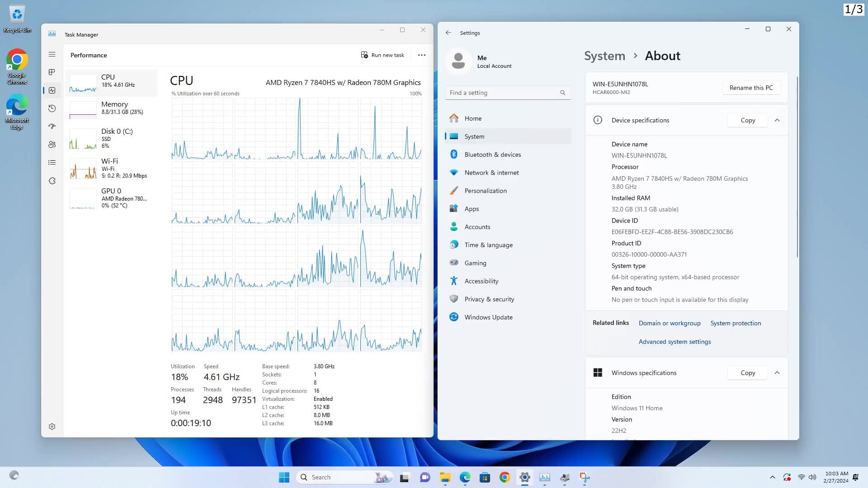Select Memory in the performance list
868x488 pixels.
click(x=111, y=110)
